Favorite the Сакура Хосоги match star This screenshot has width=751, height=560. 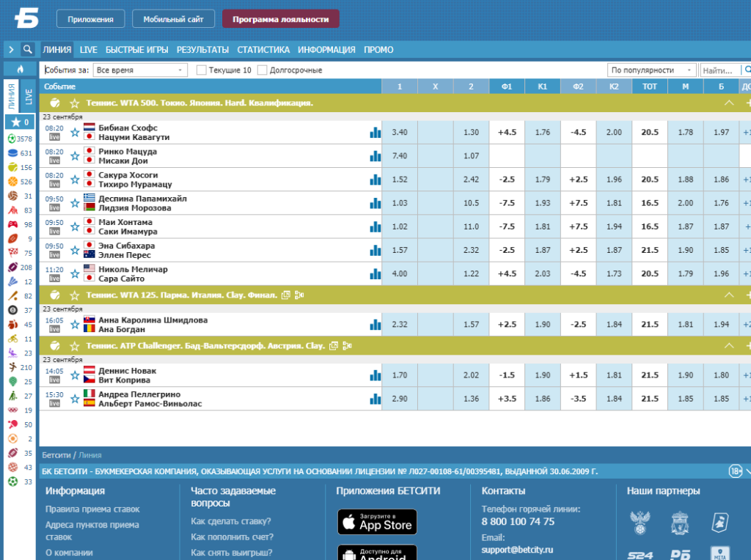(75, 180)
